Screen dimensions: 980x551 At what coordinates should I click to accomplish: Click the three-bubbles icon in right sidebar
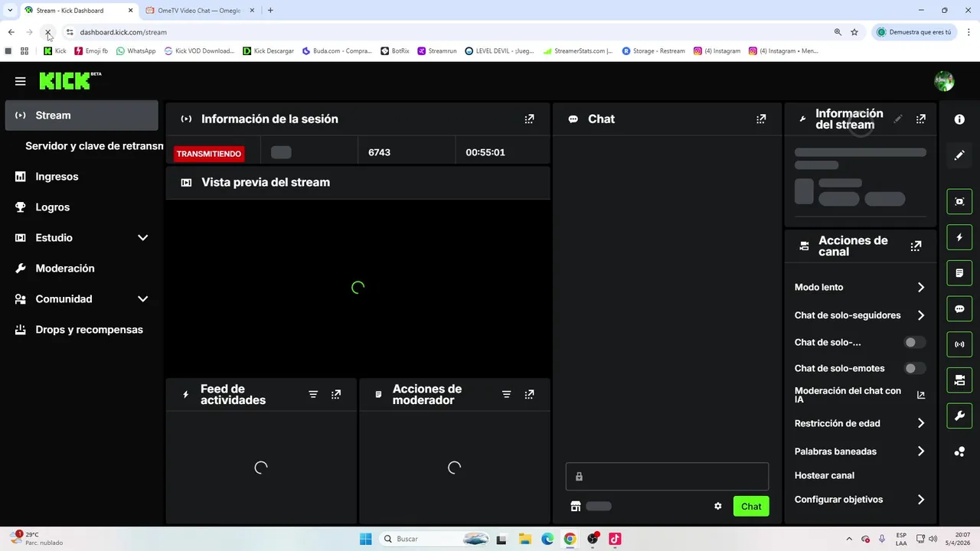tap(959, 452)
